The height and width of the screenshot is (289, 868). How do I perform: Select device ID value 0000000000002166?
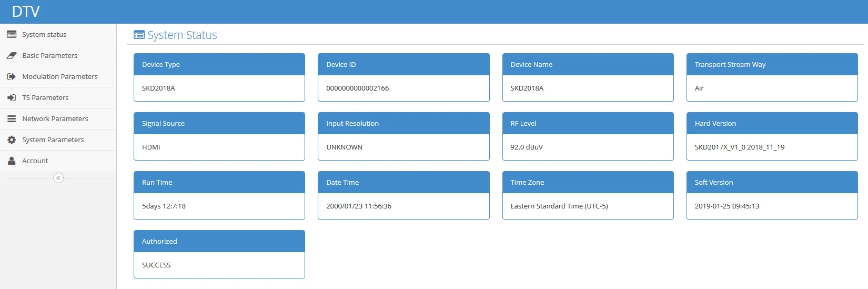tap(358, 88)
